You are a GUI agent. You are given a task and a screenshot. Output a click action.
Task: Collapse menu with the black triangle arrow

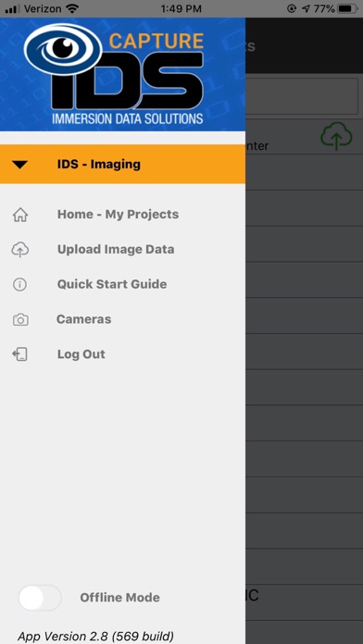[x=19, y=165]
